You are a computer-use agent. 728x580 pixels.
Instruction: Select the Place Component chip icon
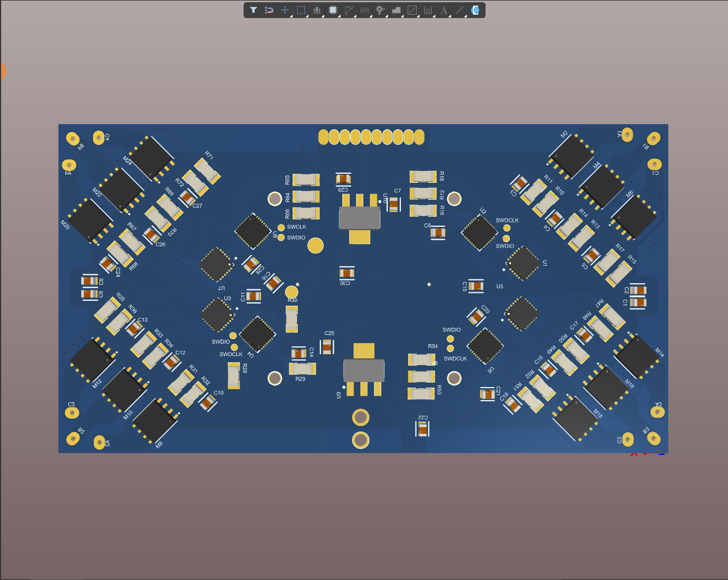333,10
